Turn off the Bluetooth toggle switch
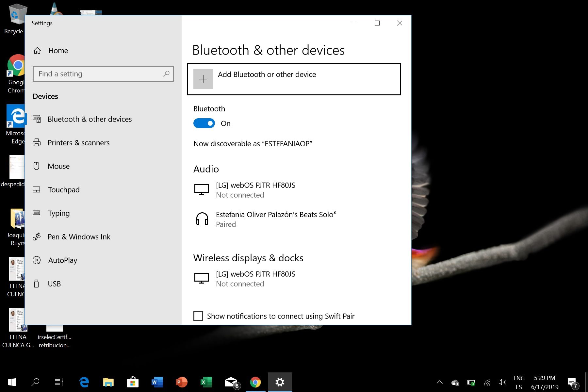 204,123
